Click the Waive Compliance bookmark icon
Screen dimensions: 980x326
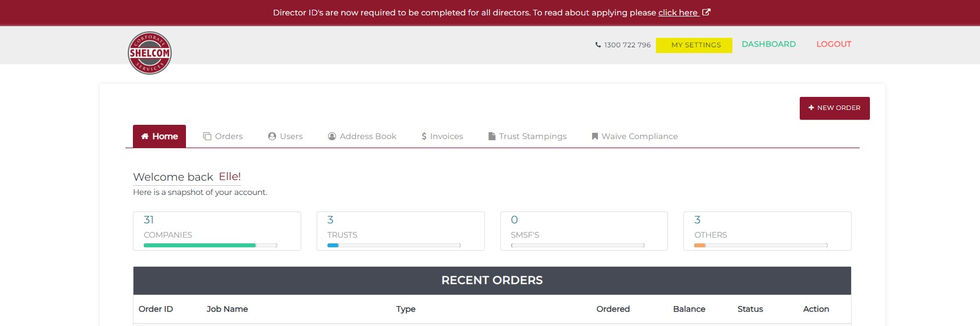[595, 136]
